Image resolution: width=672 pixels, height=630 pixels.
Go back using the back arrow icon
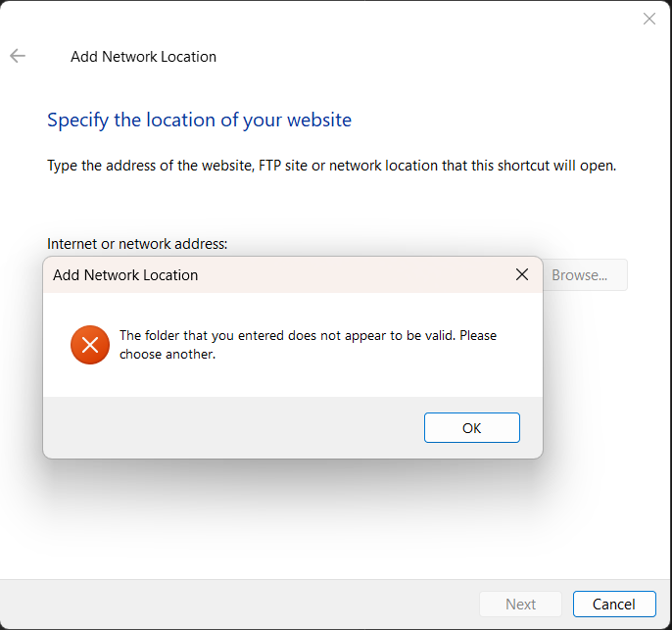click(x=18, y=56)
